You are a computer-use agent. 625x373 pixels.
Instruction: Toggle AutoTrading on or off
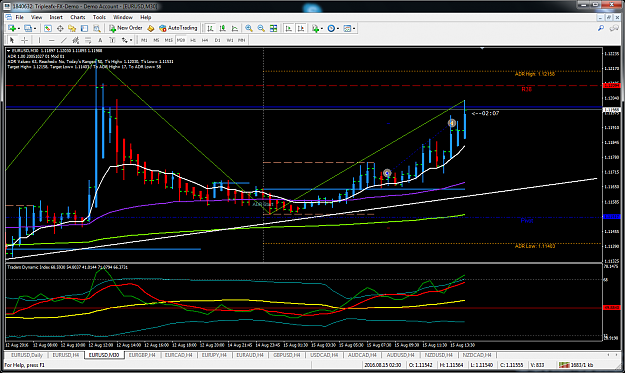[x=178, y=28]
